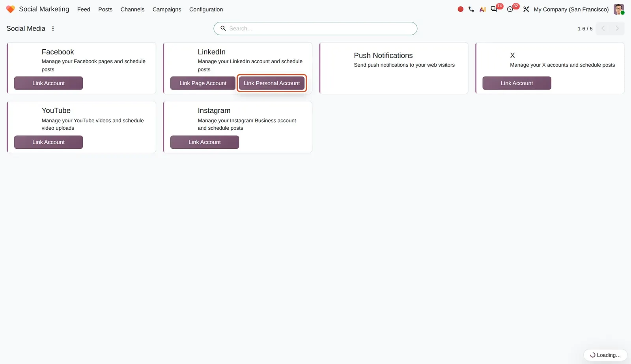Click the Instagram card title
631x364 pixels.
(214, 111)
